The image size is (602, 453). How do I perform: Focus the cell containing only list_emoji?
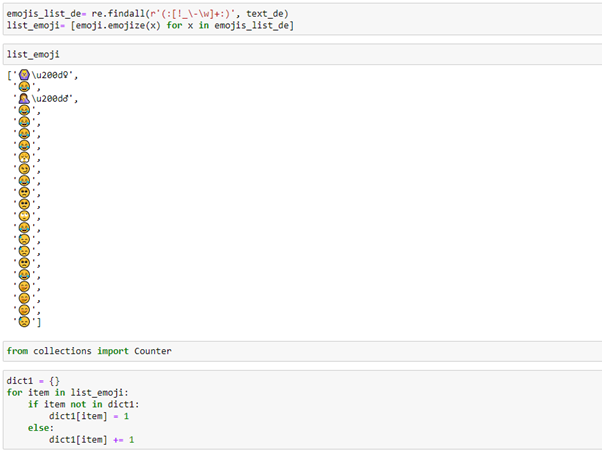pyautogui.click(x=303, y=54)
